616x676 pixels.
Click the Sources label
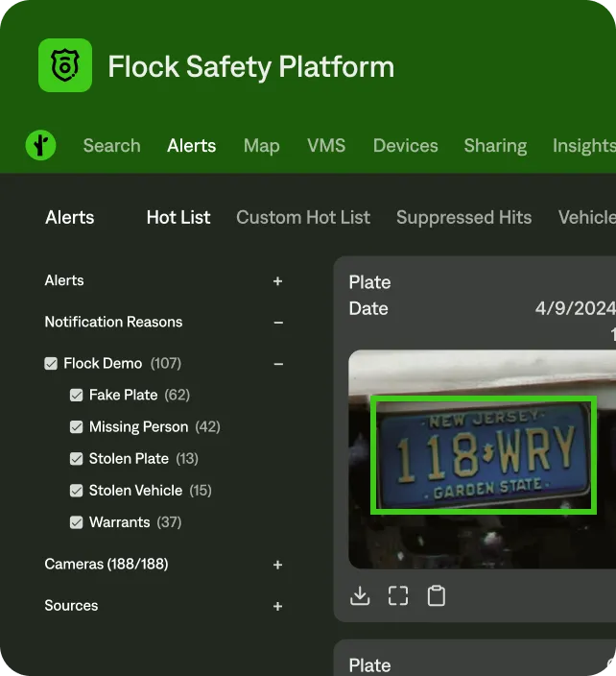coord(72,605)
